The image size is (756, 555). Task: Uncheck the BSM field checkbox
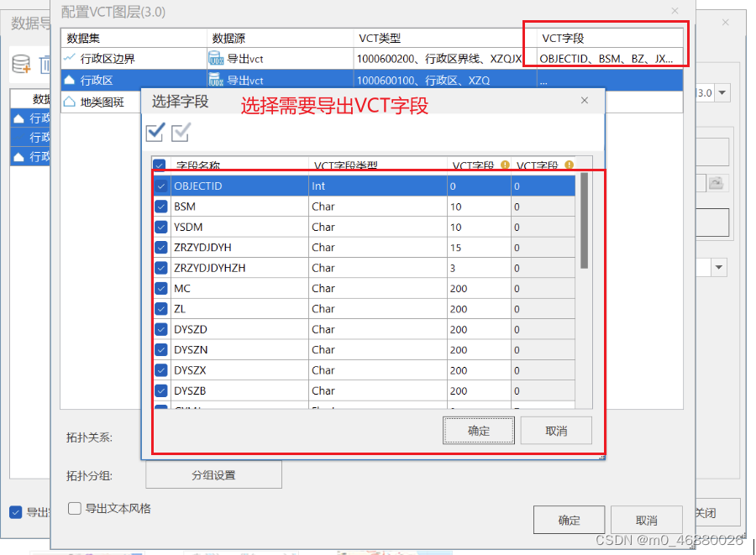(x=160, y=206)
